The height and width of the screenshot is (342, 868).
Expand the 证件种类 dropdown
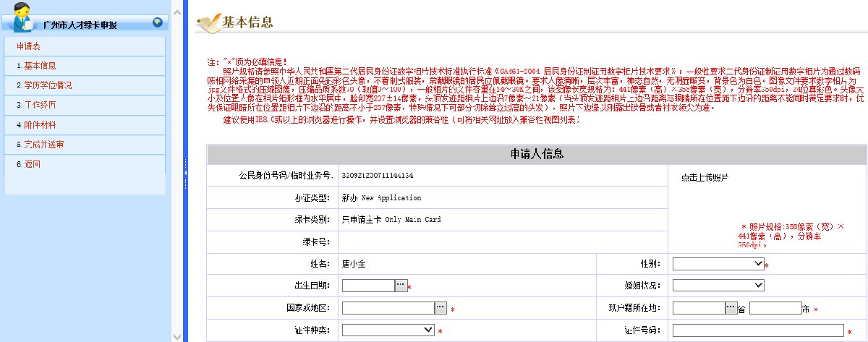coord(388,330)
